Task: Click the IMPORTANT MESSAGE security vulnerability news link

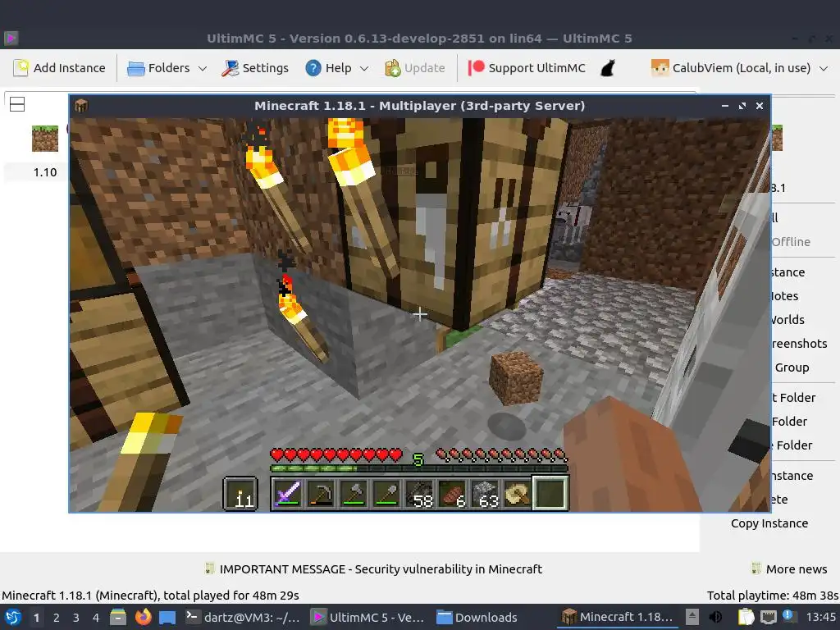Action: [373, 569]
